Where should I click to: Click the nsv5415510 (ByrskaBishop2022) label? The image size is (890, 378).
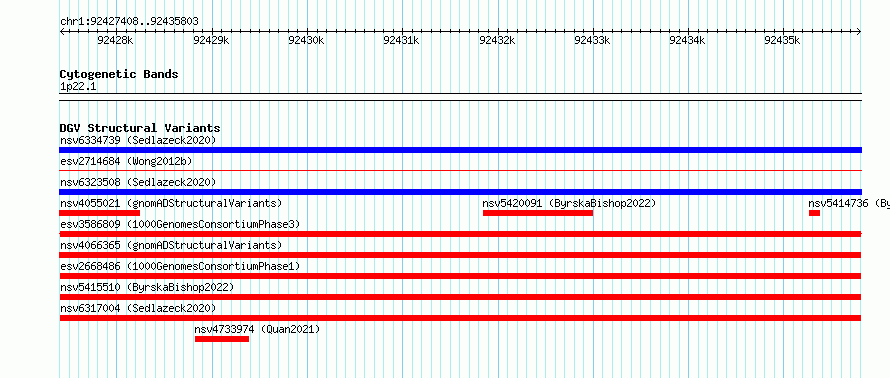(147, 287)
